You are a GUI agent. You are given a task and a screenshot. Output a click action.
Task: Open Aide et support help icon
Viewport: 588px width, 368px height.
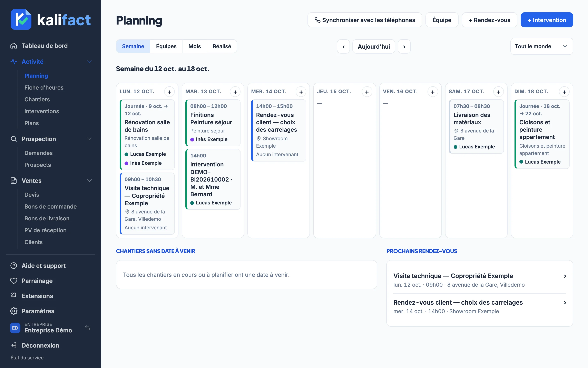[x=14, y=266]
